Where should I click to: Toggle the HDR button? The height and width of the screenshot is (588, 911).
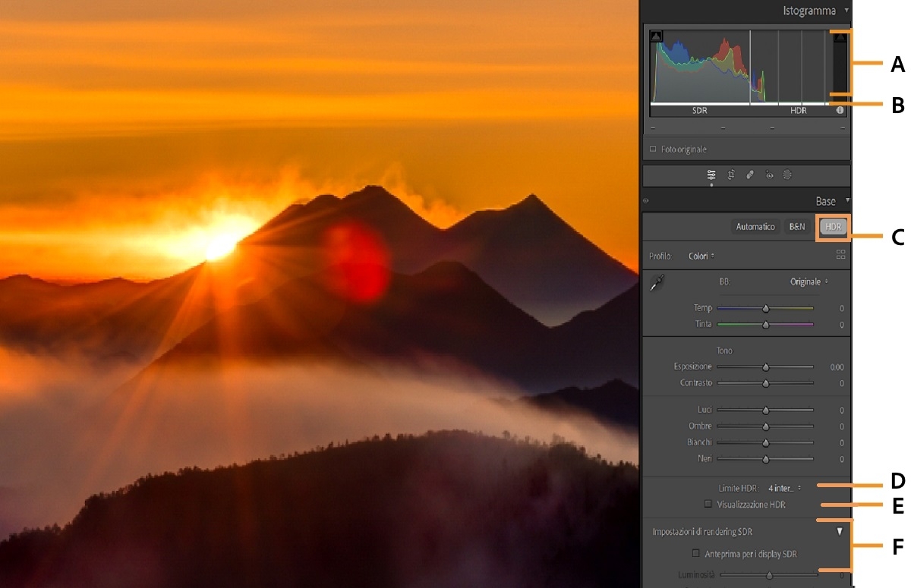[834, 227]
